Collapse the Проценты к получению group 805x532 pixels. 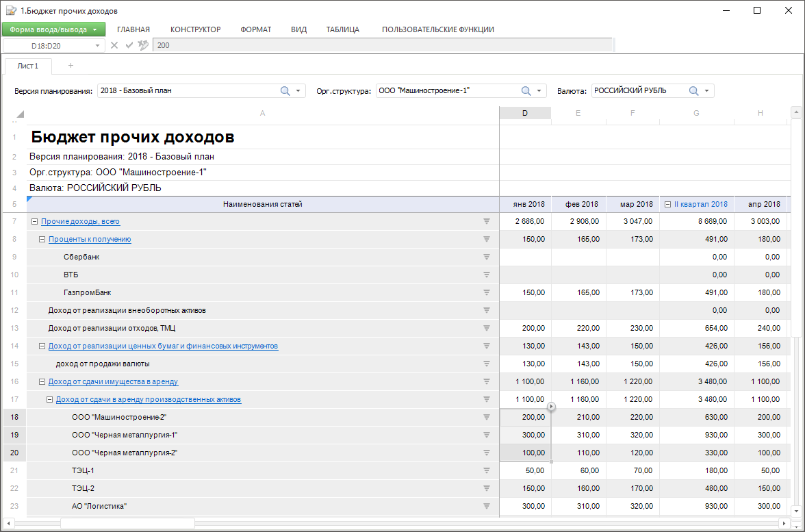coord(42,240)
